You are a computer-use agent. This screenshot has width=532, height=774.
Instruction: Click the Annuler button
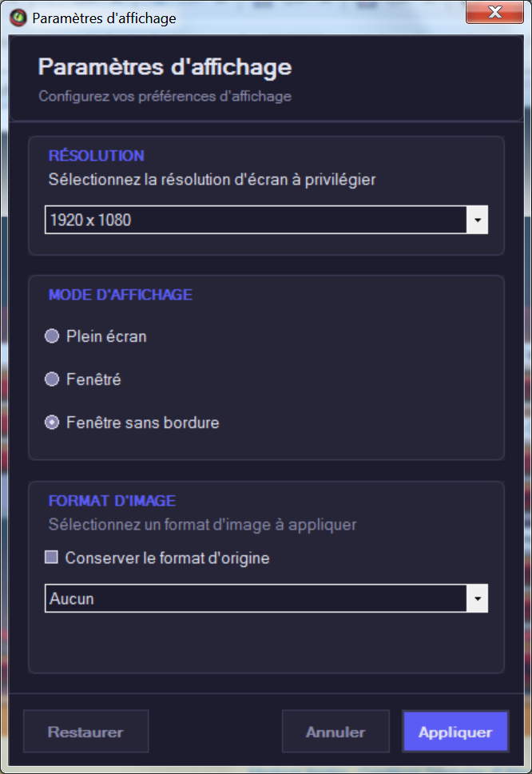[x=335, y=732]
